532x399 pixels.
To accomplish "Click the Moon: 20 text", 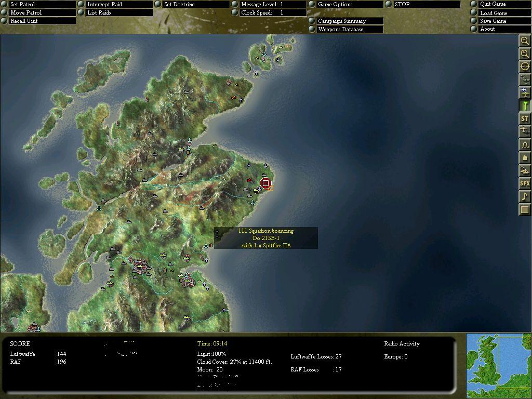I will pos(210,369).
